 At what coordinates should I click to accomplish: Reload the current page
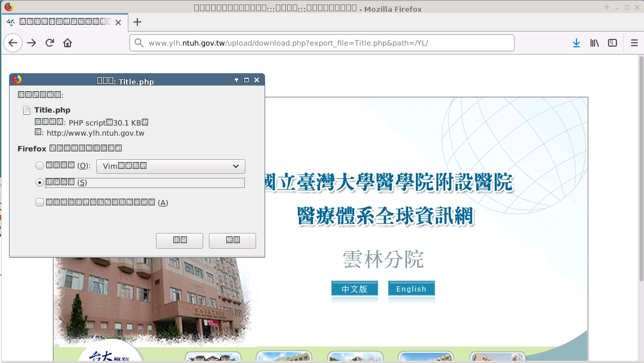coord(50,43)
